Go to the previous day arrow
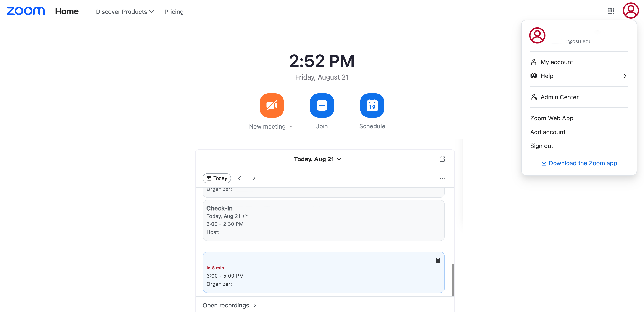The width and height of the screenshot is (644, 312). pyautogui.click(x=240, y=178)
